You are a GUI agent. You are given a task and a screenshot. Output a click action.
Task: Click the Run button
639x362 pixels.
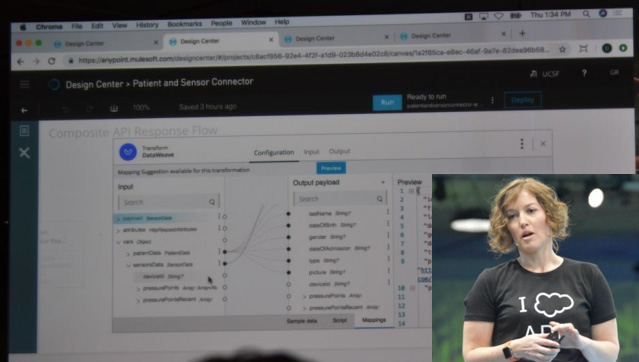coord(387,102)
